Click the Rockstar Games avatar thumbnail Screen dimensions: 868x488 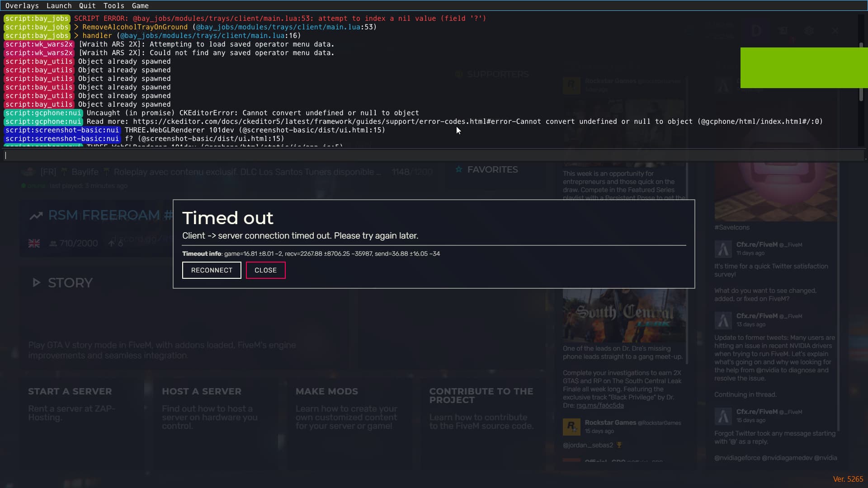[571, 426]
